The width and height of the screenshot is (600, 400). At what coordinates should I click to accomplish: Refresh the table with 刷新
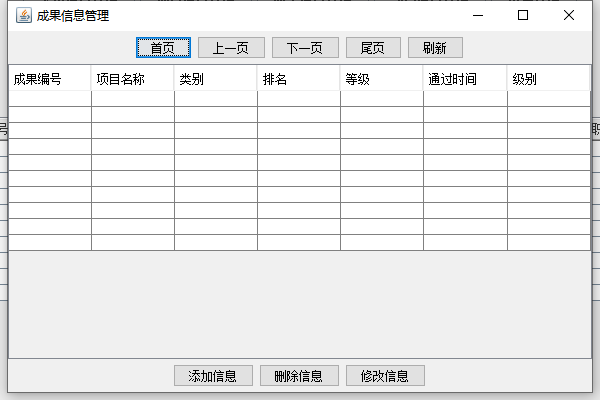tap(435, 48)
